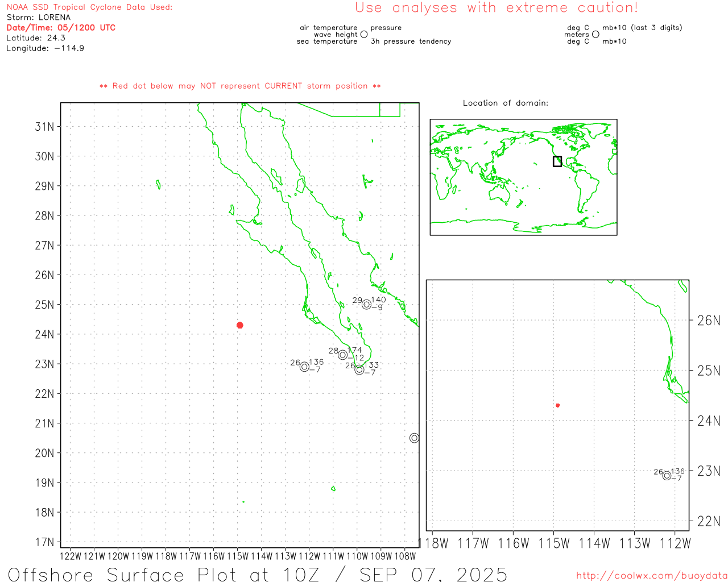Open the coolwx.com/buoydata link
The width and height of the screenshot is (728, 582).
pos(652,576)
